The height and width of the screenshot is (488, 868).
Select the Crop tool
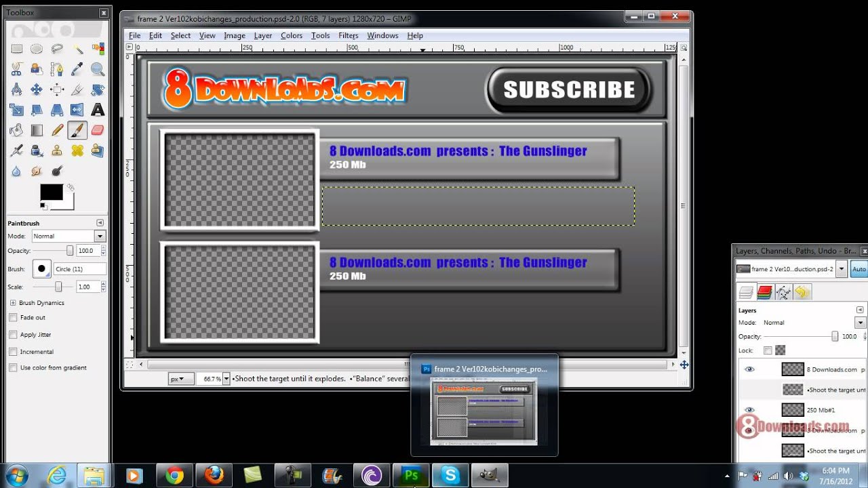pyautogui.click(x=77, y=89)
